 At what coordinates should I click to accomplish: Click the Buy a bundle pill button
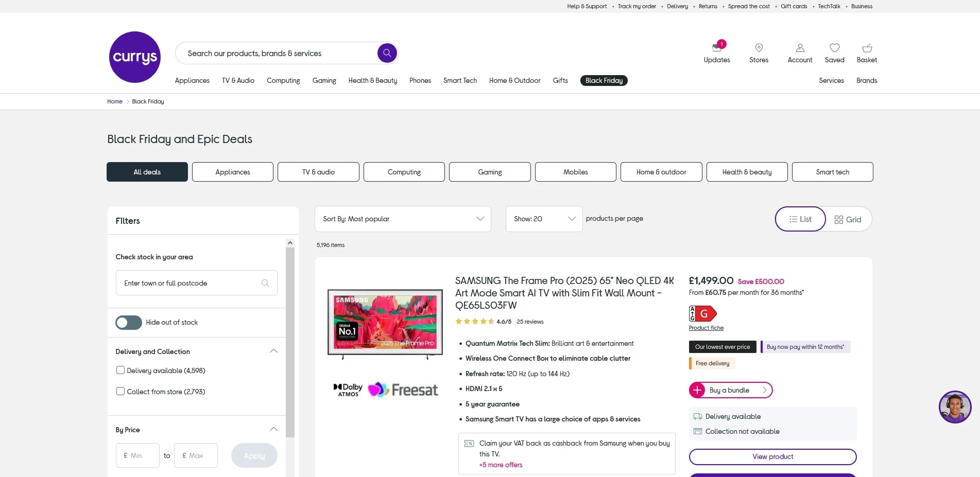(x=730, y=390)
